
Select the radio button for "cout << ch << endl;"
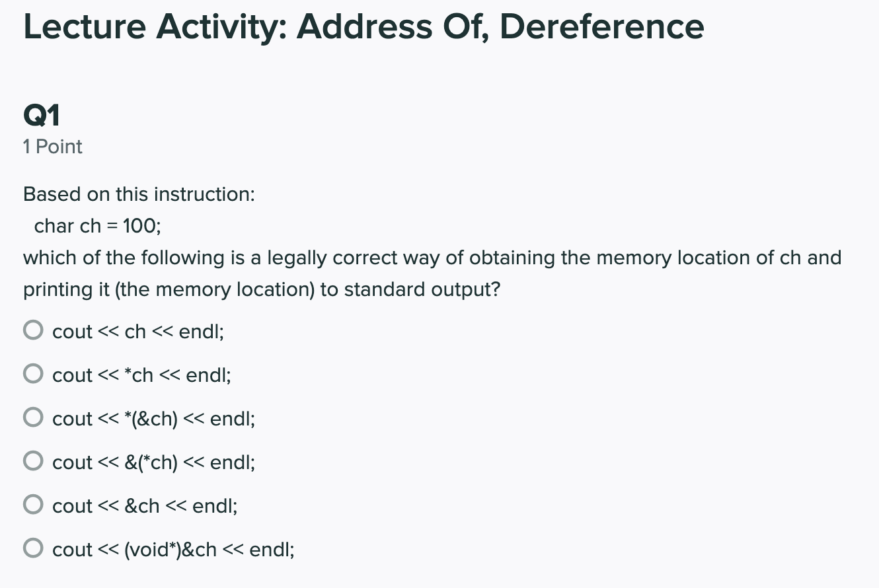click(x=32, y=329)
